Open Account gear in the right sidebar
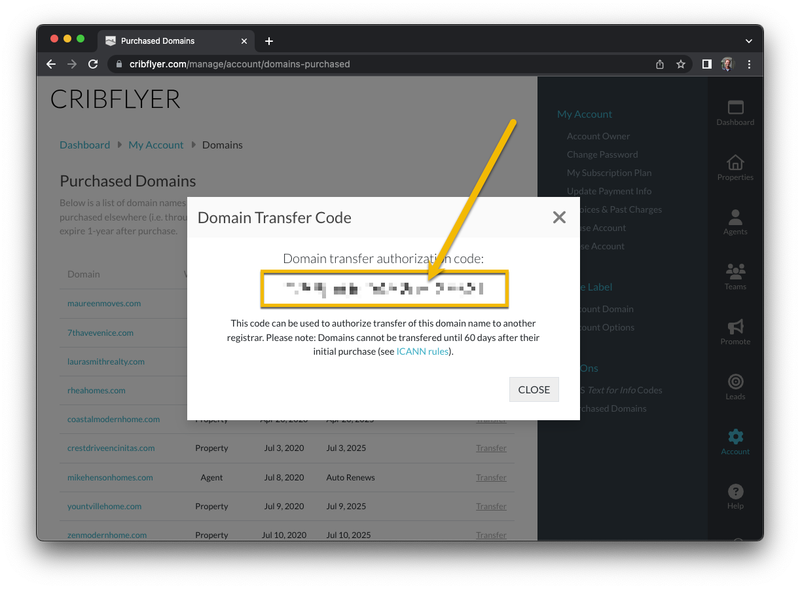 (735, 442)
